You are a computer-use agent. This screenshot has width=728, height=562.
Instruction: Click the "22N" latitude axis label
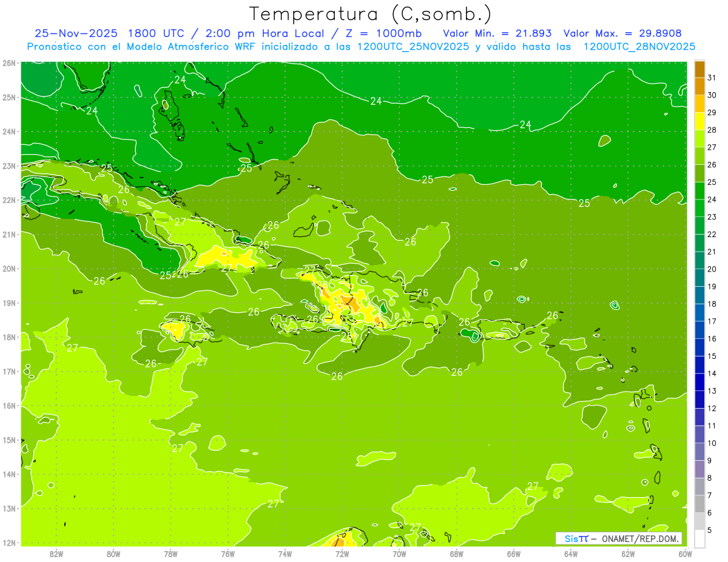9,200
